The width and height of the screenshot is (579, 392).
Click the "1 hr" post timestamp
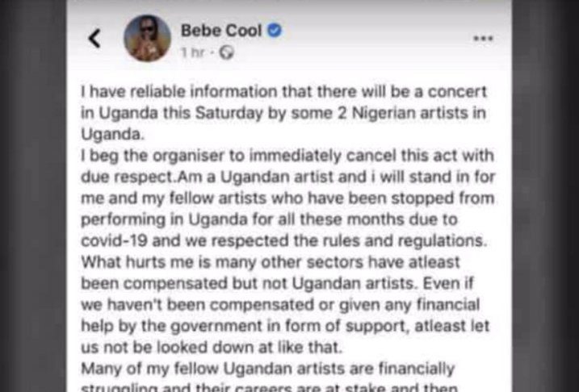(x=192, y=52)
